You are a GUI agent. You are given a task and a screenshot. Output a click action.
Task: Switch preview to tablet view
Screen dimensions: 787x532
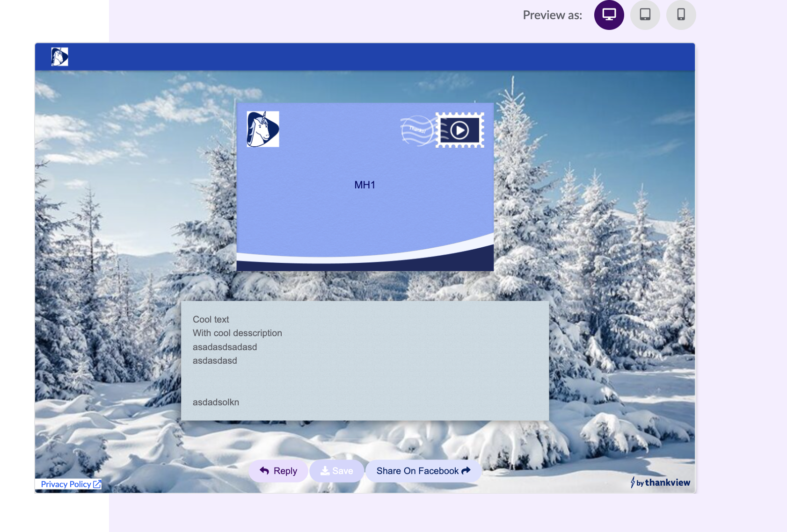tap(645, 15)
